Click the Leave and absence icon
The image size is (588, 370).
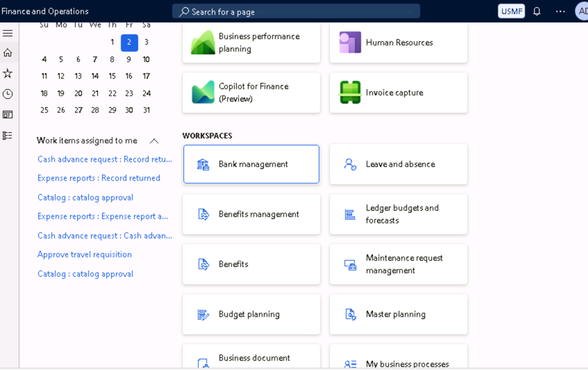click(x=350, y=164)
